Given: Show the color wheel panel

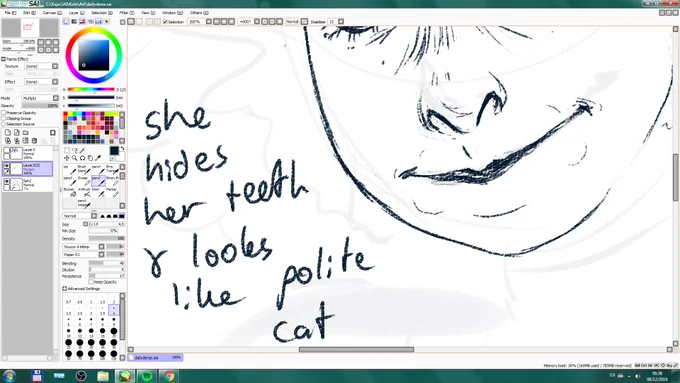Looking at the screenshot, I should pyautogui.click(x=66, y=21).
